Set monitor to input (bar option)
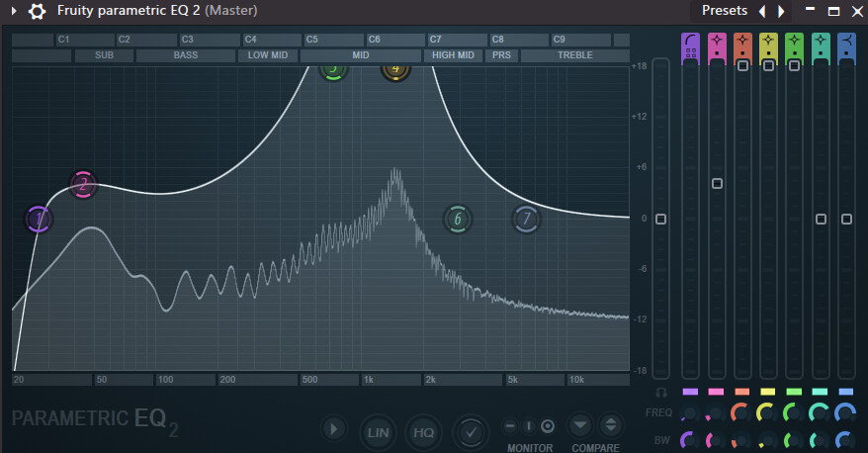 click(x=529, y=426)
